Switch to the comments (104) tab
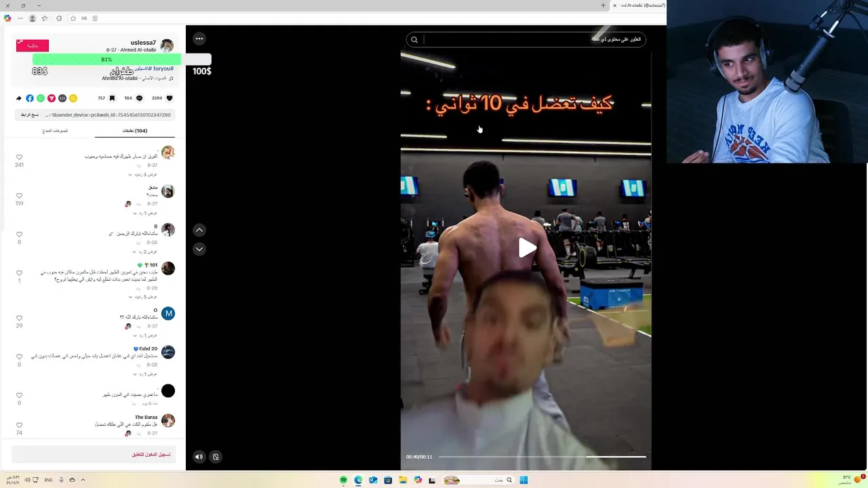 [135, 131]
